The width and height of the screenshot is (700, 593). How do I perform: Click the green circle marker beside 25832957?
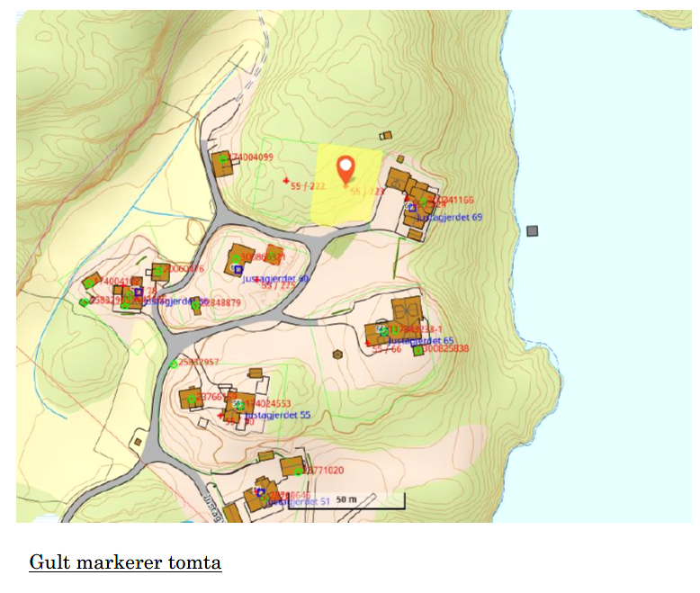(174, 364)
